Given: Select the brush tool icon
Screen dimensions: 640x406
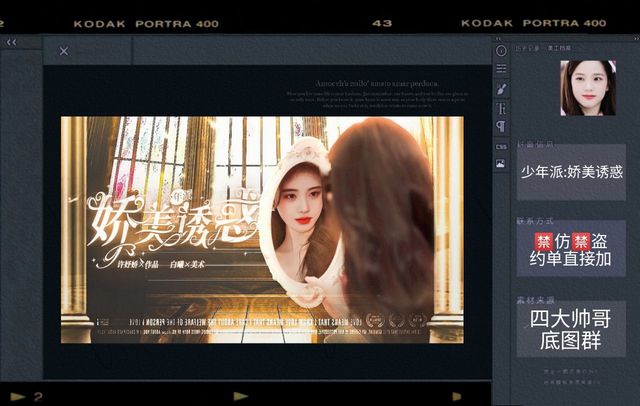Looking at the screenshot, I should tap(501, 88).
